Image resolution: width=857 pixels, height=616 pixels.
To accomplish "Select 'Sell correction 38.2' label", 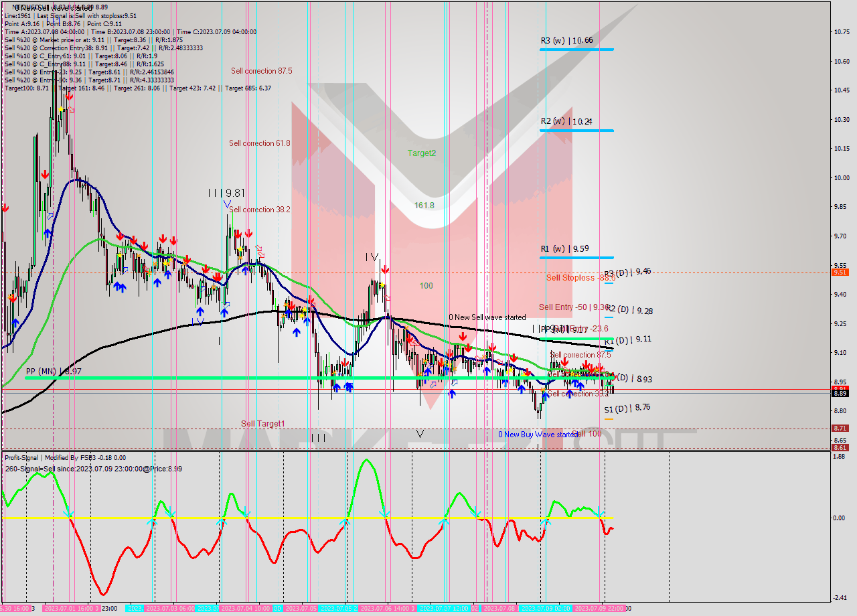I will 260,210.
